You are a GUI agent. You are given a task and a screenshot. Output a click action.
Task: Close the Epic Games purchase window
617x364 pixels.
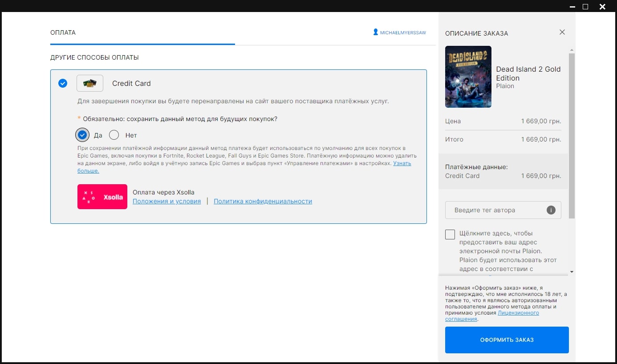(x=602, y=7)
